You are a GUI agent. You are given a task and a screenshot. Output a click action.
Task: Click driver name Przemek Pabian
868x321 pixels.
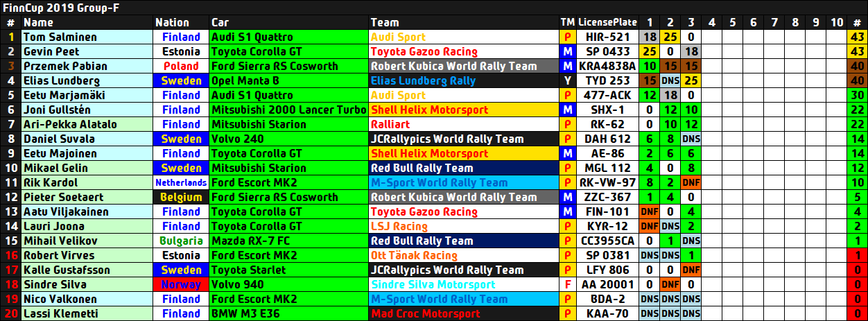pyautogui.click(x=65, y=66)
